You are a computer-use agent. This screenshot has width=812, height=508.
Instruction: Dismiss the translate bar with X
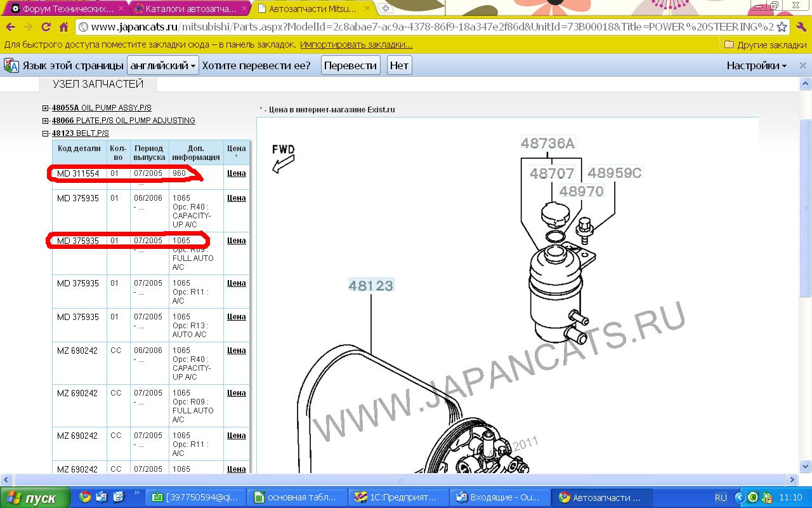(x=802, y=65)
